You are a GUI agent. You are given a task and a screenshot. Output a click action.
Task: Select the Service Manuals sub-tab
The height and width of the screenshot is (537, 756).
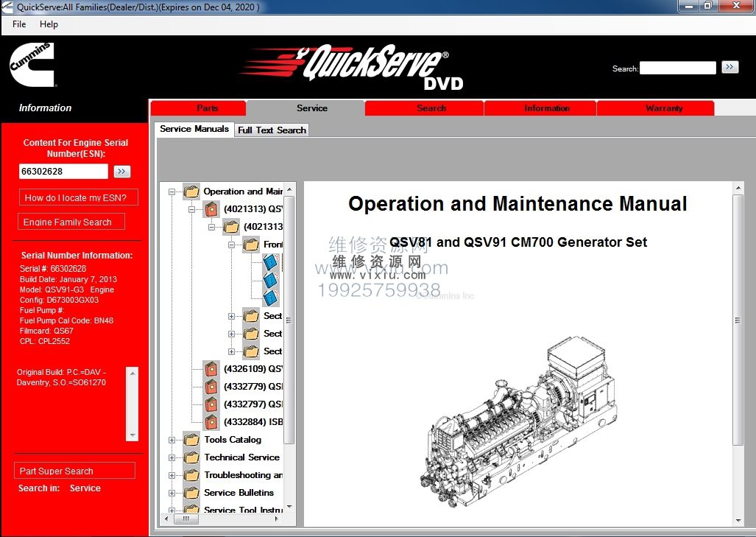pos(194,129)
